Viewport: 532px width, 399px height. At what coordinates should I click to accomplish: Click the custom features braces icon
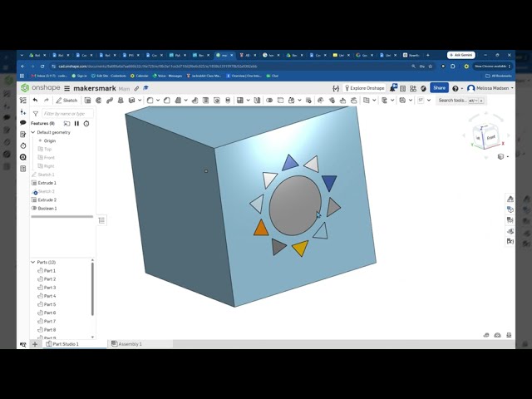[336, 88]
